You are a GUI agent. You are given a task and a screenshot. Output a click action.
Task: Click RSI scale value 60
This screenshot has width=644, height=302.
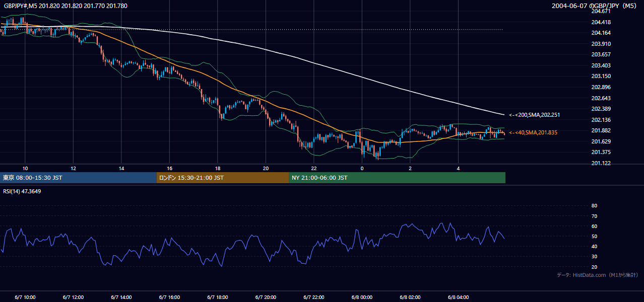594,226
